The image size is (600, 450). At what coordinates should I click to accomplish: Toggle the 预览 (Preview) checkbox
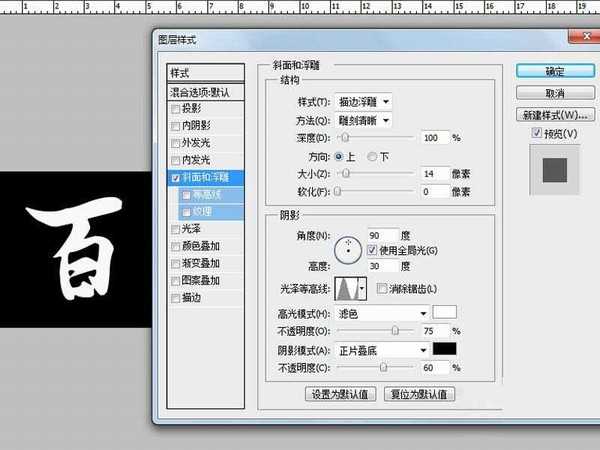(x=537, y=133)
